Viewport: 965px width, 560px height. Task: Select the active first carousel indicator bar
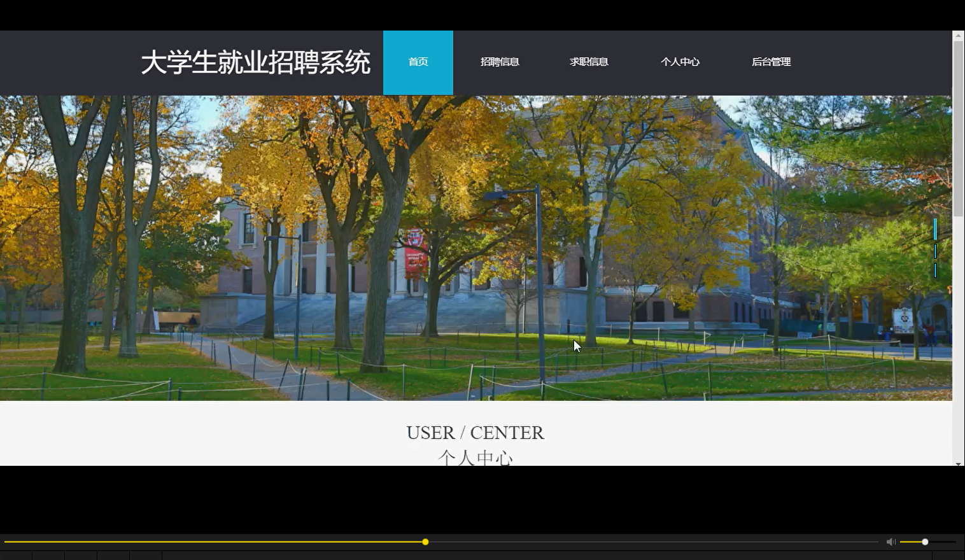click(x=935, y=229)
